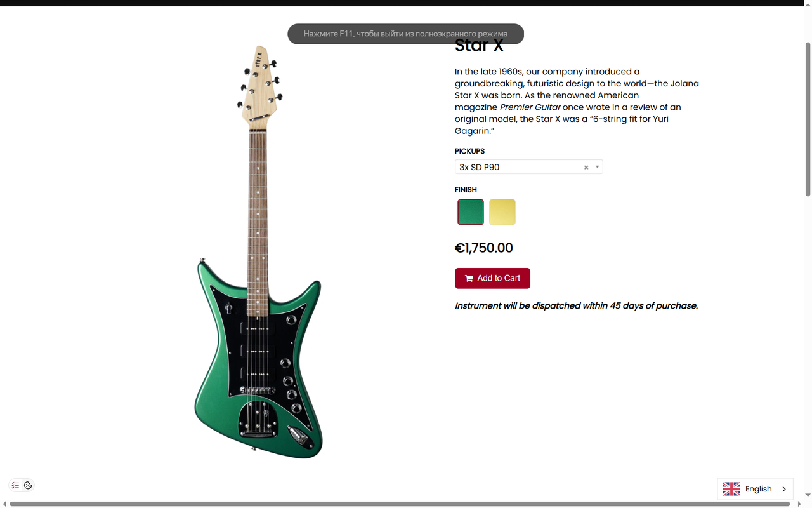
Task: Click the left arrow of the horizontal scrollbar
Action: click(x=5, y=504)
